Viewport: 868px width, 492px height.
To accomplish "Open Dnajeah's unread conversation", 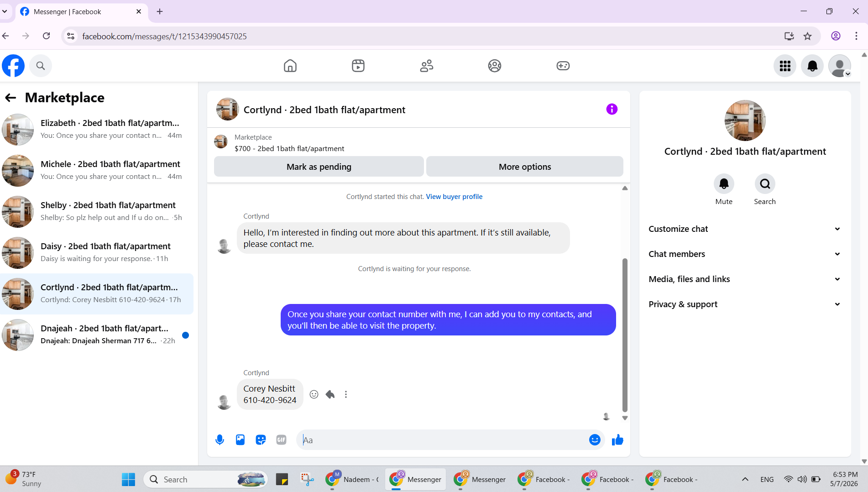I will 97,335.
